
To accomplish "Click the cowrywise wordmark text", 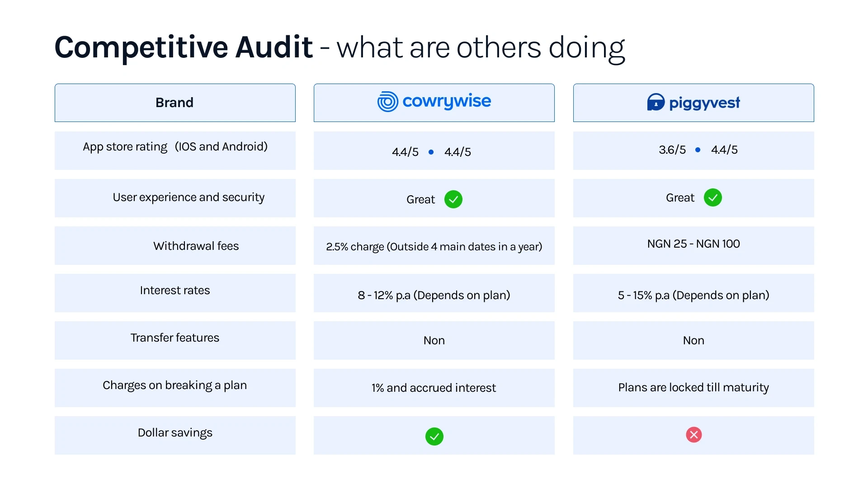I will 446,101.
